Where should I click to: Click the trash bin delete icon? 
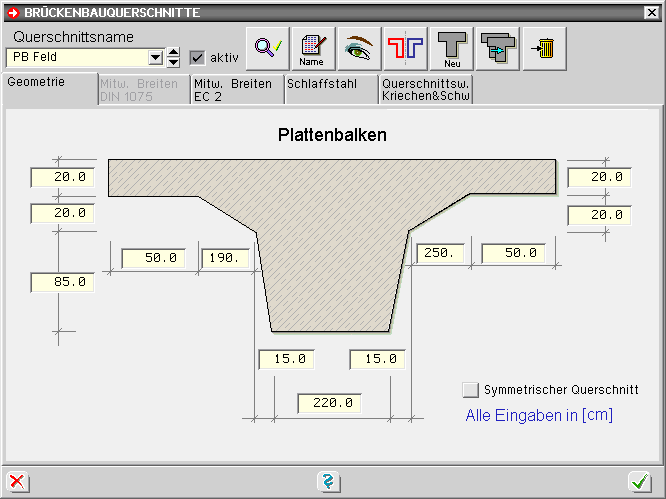pos(544,47)
